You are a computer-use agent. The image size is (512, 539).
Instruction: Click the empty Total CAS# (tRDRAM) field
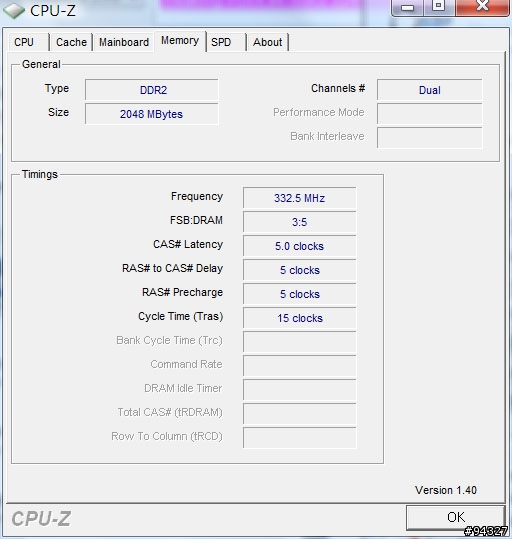point(299,414)
